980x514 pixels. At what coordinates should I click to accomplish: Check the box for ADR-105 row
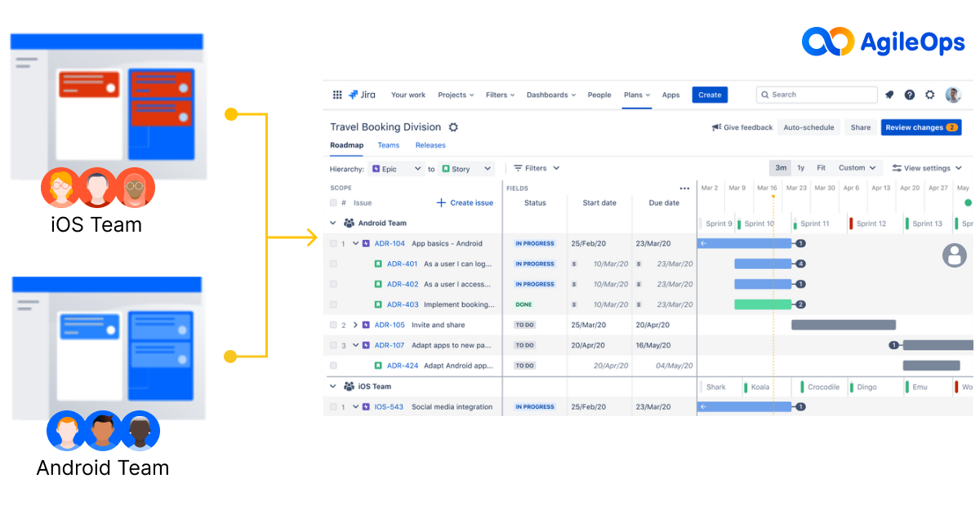coord(333,326)
